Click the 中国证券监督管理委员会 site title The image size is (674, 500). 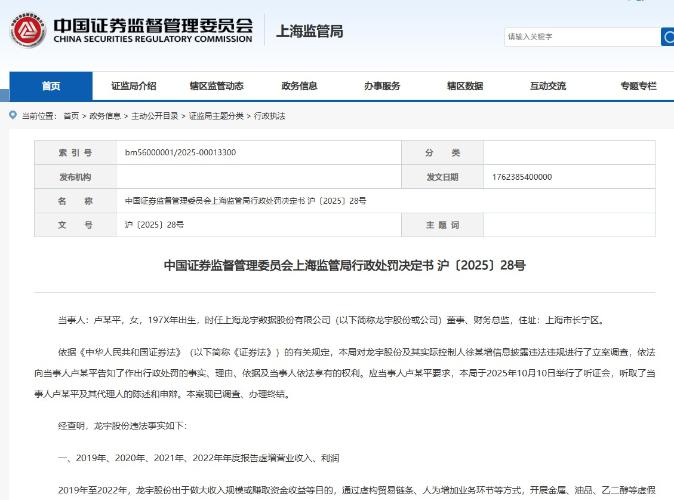tap(153, 25)
